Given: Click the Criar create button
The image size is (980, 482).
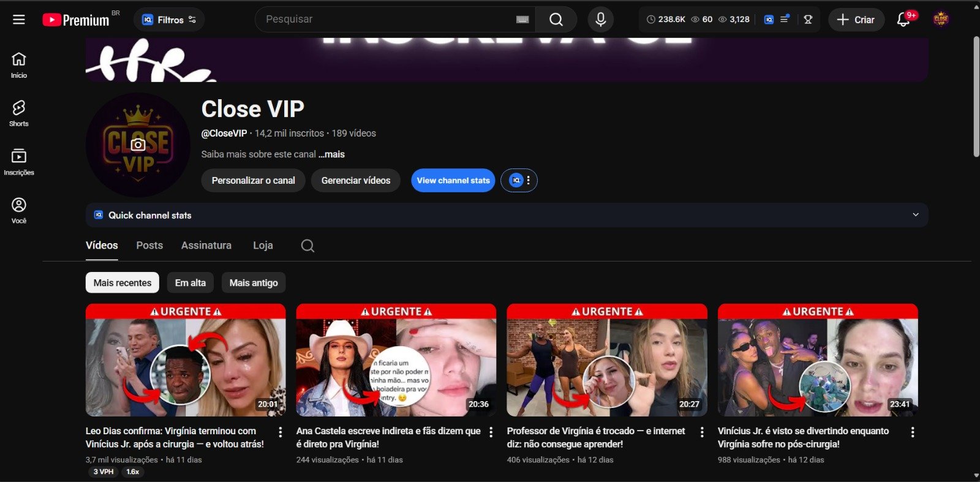Looking at the screenshot, I should pyautogui.click(x=856, y=20).
